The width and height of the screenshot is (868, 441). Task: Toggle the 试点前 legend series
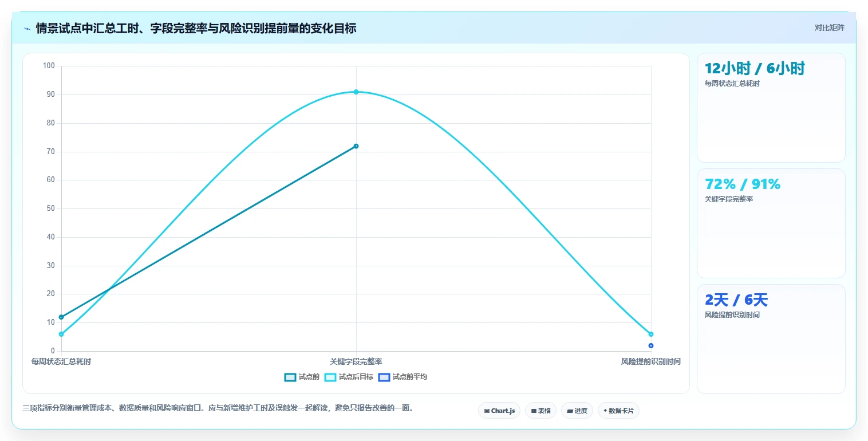coord(302,377)
